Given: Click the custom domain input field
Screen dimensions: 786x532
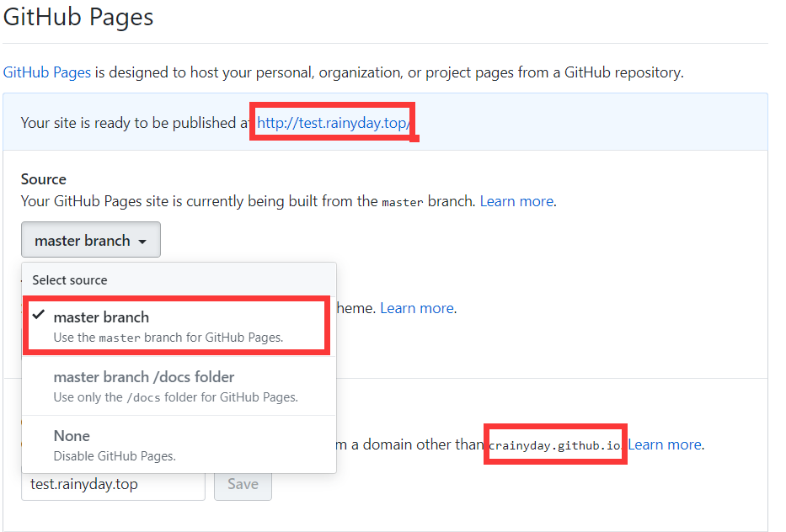Looking at the screenshot, I should point(113,483).
